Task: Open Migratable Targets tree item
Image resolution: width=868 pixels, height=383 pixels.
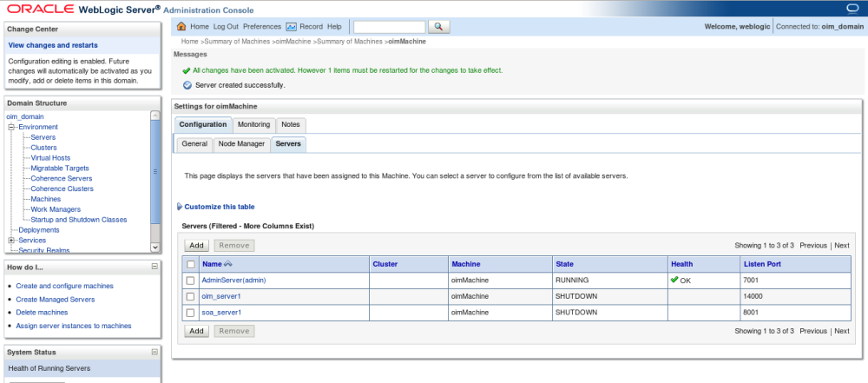Action: 60,168
